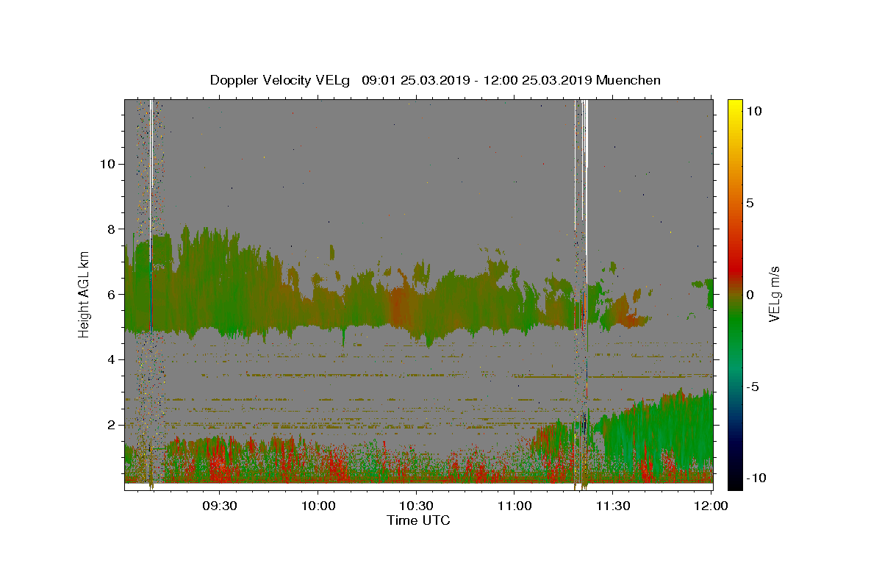Image resolution: width=882 pixels, height=588 pixels.
Task: Click the colorbar label -5
Action: pos(752,387)
